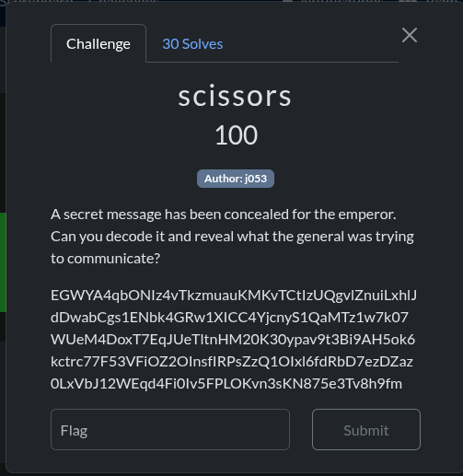
Task: Click the ciphertext line starting EGWYA4qb
Action: (234, 296)
